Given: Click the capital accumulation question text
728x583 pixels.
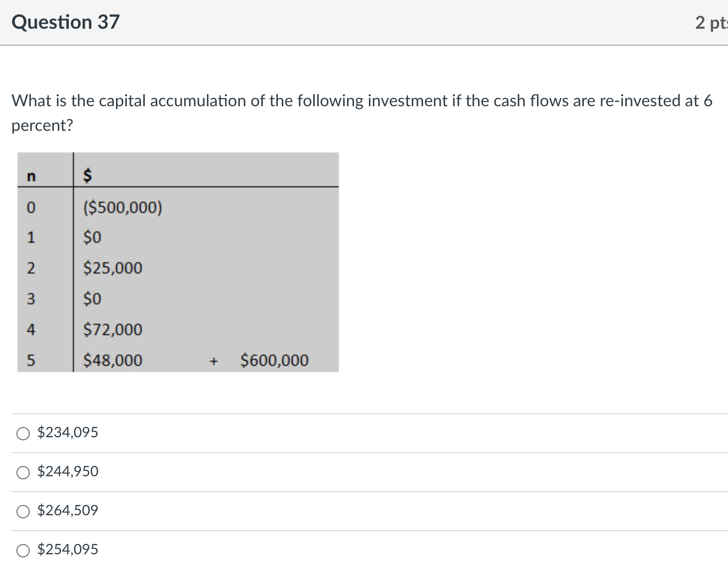Looking at the screenshot, I should [x=362, y=112].
